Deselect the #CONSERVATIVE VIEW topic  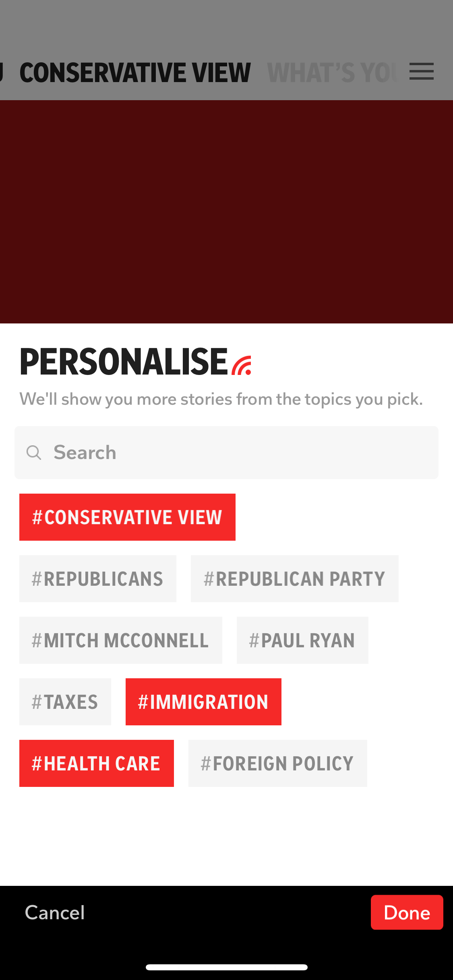127,517
